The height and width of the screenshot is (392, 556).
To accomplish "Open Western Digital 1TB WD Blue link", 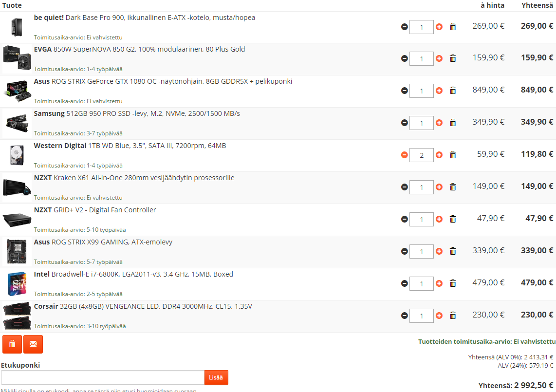I will click(x=130, y=146).
